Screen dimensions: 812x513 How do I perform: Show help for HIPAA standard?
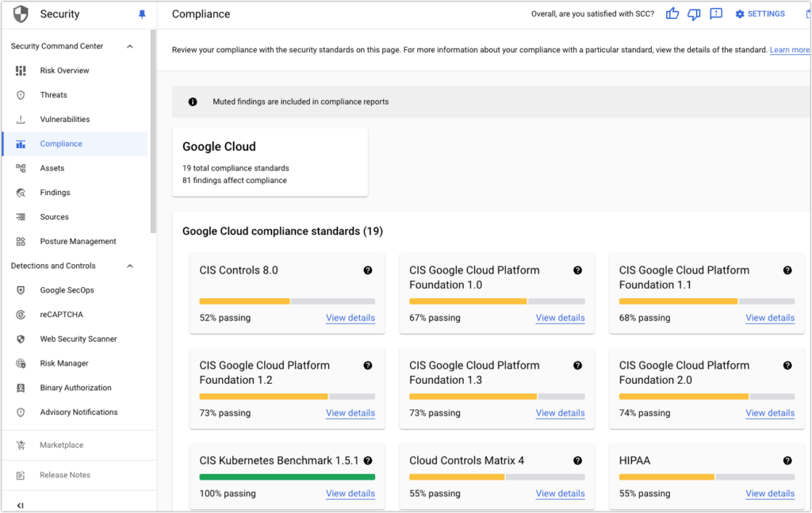pyautogui.click(x=787, y=461)
